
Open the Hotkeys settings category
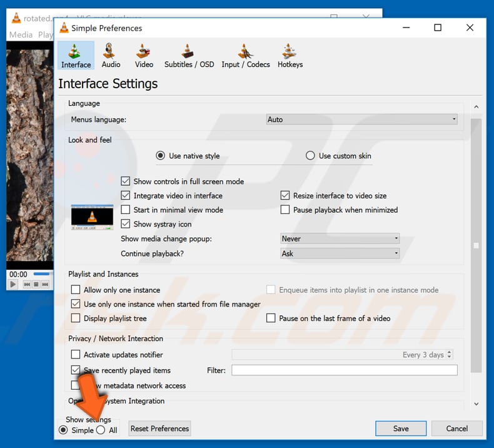click(290, 56)
